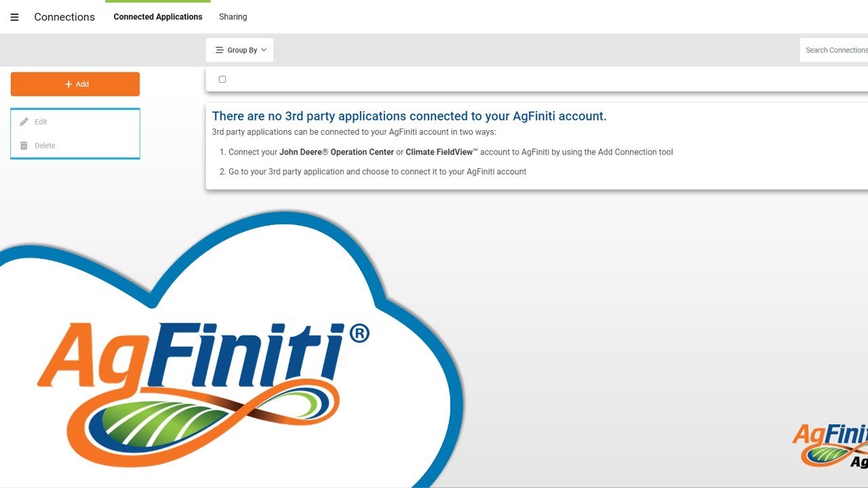
Task: Open the hamburger navigation menu
Action: click(x=14, y=17)
